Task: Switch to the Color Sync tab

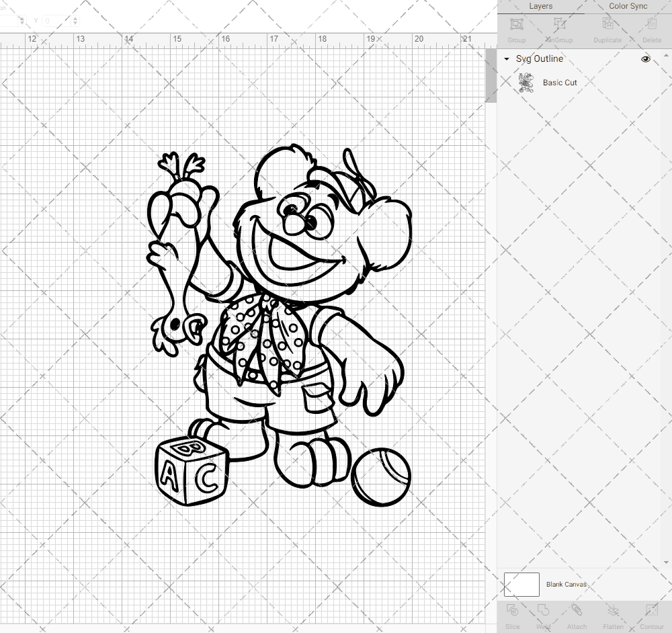Action: click(x=628, y=6)
